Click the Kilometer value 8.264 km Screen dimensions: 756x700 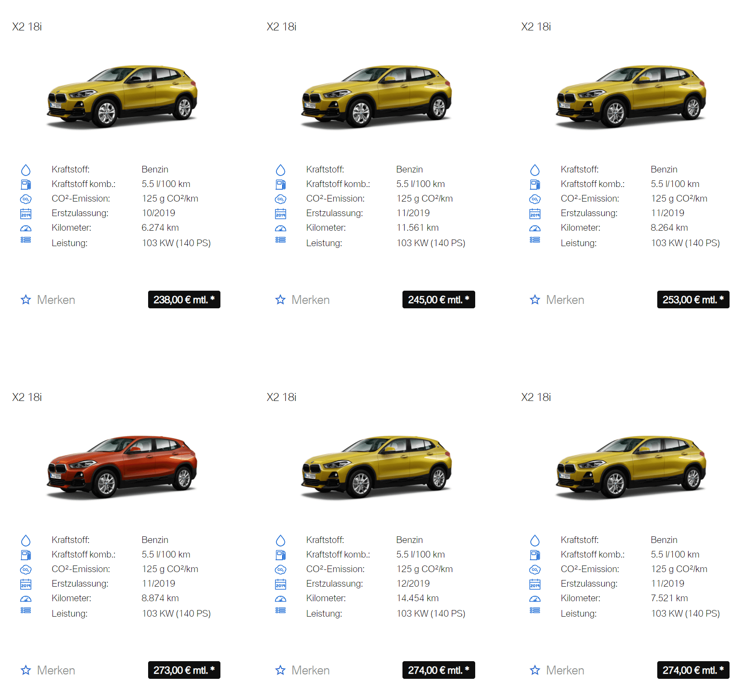(669, 228)
